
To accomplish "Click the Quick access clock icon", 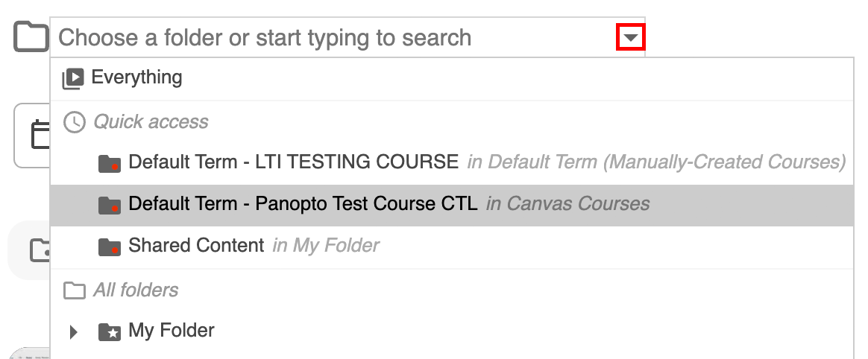I will click(74, 122).
